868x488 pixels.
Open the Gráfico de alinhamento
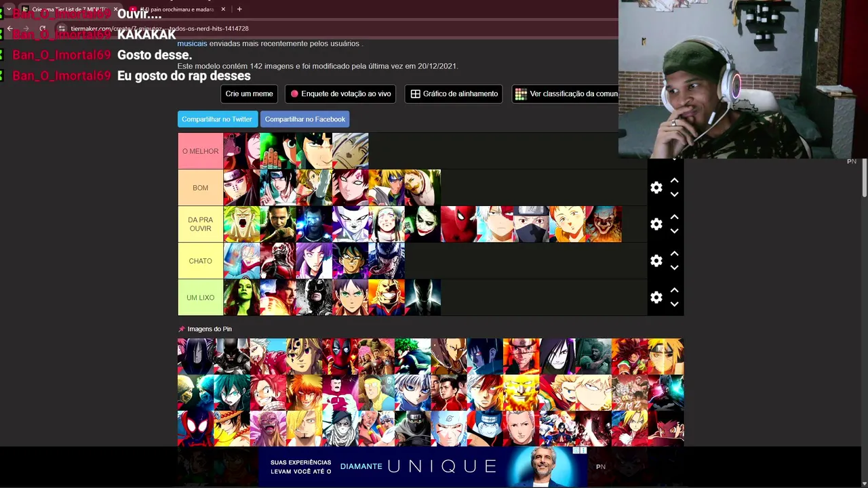point(454,94)
